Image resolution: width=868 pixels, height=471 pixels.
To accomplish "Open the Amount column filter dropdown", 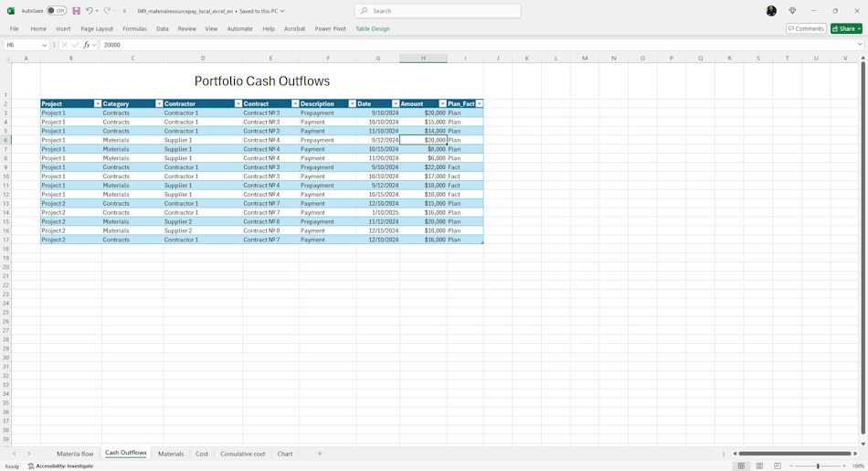I will 442,103.
